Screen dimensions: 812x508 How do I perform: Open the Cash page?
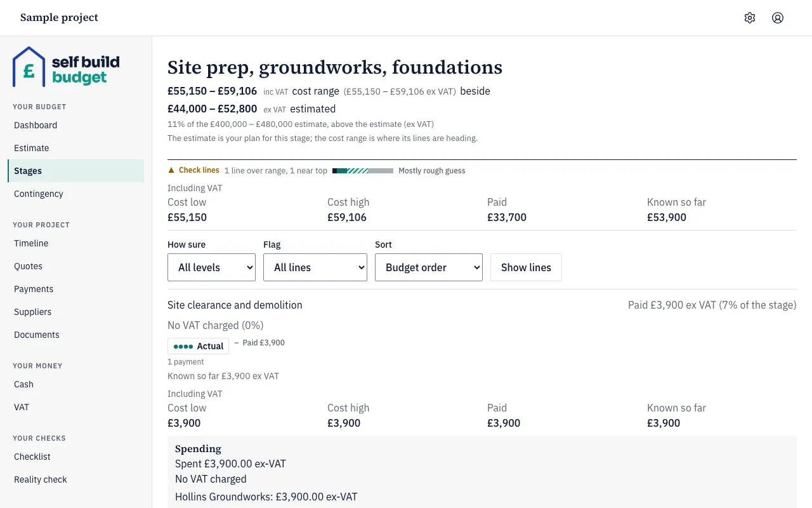pyautogui.click(x=75, y=384)
